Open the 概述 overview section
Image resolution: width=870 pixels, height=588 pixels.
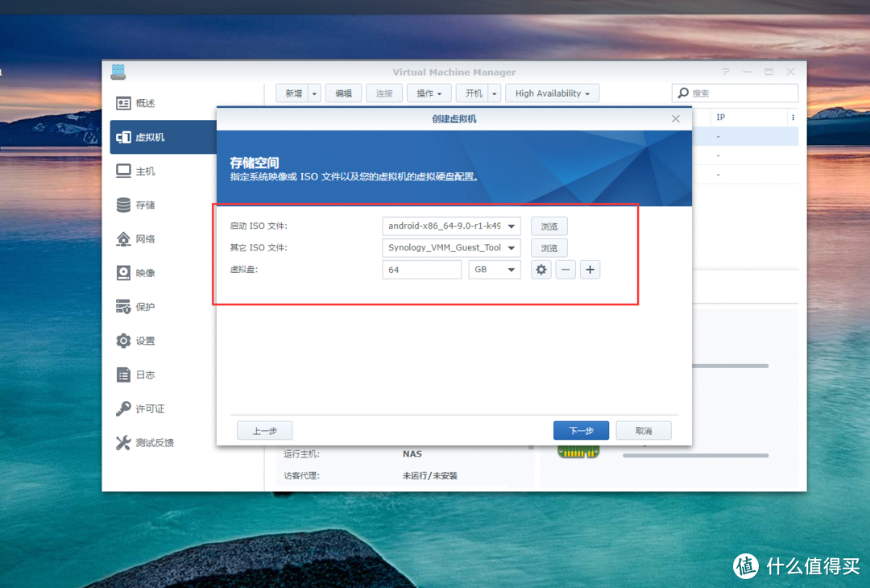135,103
